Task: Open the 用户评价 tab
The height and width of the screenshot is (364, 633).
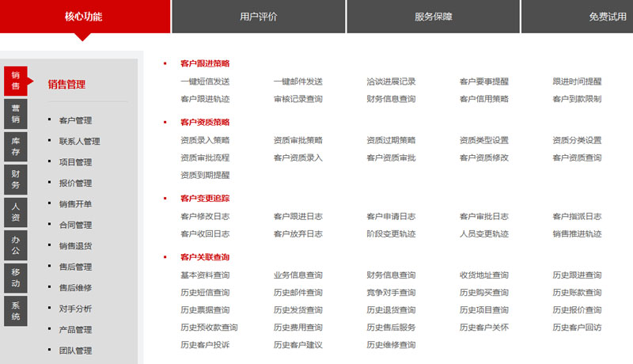Action: click(258, 17)
